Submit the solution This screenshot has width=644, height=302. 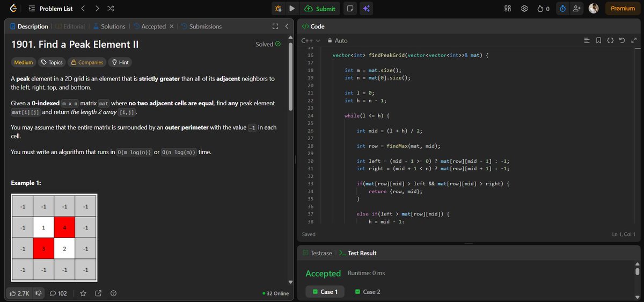320,9
